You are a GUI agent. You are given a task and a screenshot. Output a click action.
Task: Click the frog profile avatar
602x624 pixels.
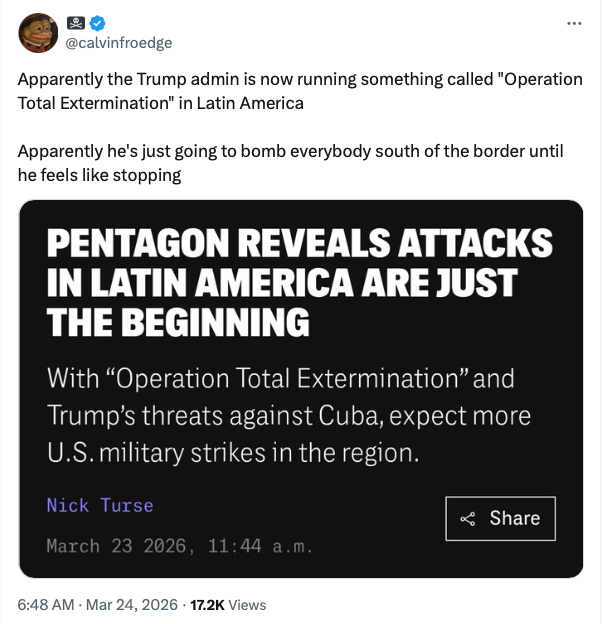(38, 32)
